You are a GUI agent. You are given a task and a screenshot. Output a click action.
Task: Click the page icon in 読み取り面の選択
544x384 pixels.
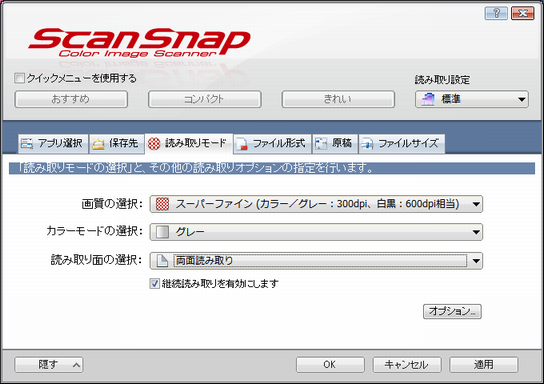tap(162, 261)
